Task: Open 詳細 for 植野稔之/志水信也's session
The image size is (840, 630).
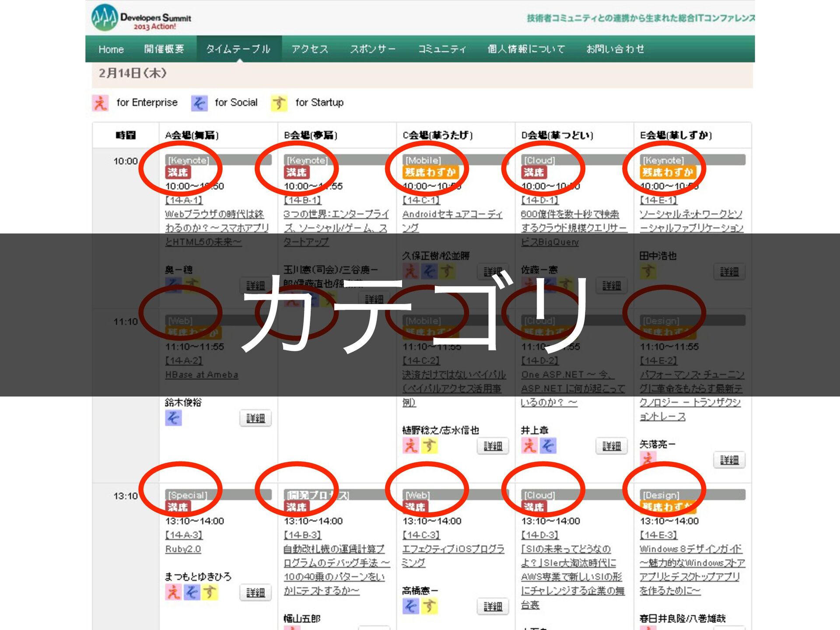Action: click(493, 446)
